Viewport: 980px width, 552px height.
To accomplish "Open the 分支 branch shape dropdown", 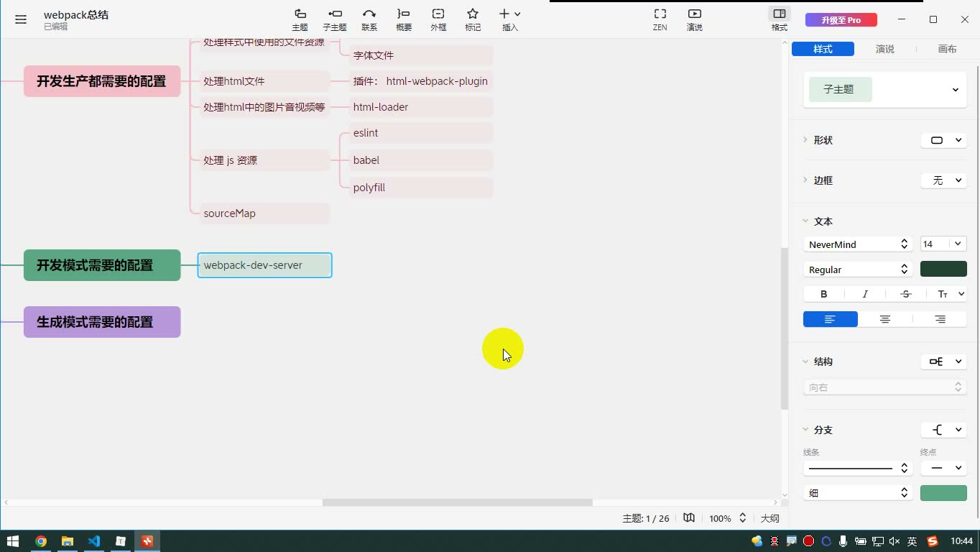I will pyautogui.click(x=943, y=430).
